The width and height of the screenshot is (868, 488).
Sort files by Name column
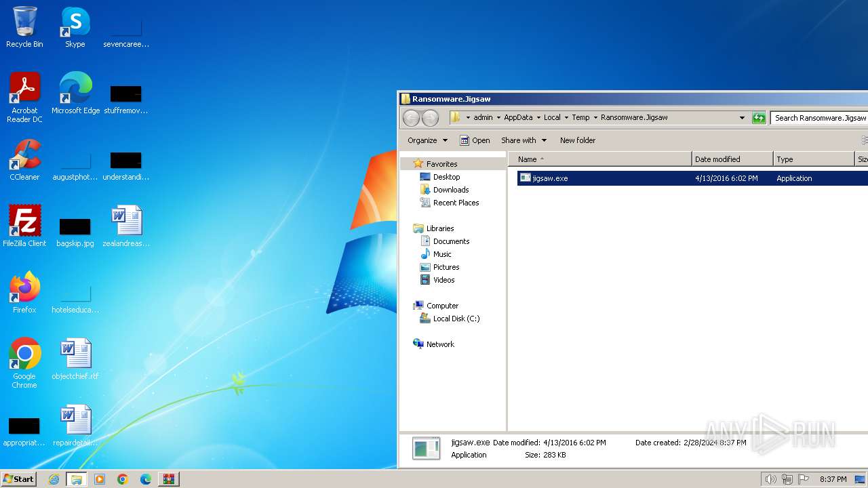click(x=599, y=159)
